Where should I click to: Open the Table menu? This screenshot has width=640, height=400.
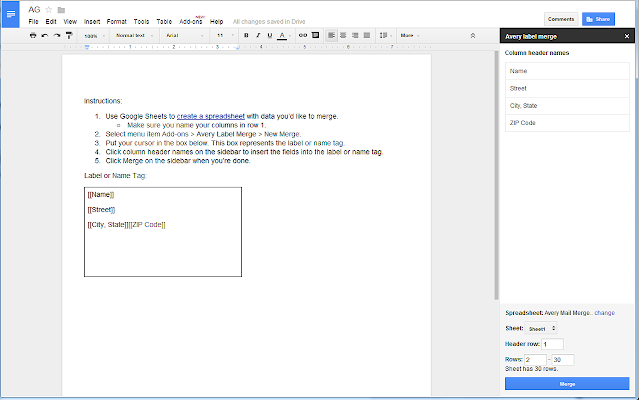click(x=164, y=22)
